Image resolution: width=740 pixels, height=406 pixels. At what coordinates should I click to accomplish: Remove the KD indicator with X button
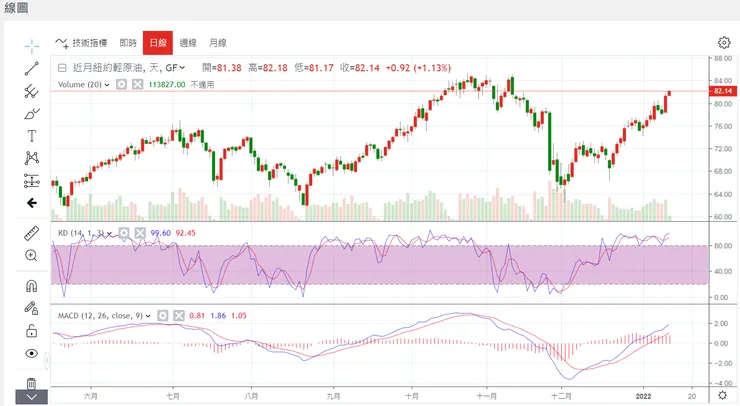(140, 232)
